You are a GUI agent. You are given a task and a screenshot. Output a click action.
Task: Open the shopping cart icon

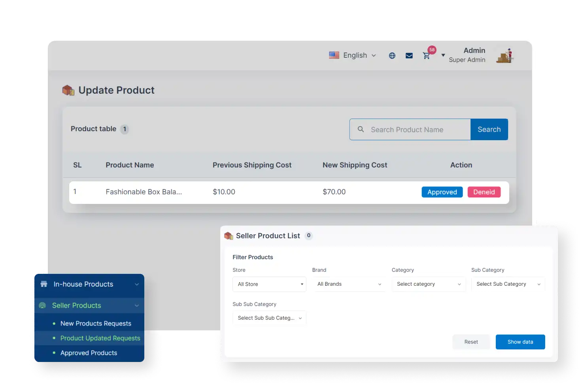[x=426, y=56]
